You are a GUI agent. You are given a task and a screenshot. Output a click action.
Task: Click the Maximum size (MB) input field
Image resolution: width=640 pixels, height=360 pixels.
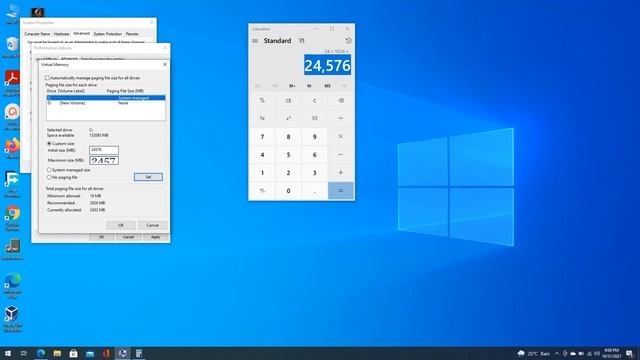point(104,160)
